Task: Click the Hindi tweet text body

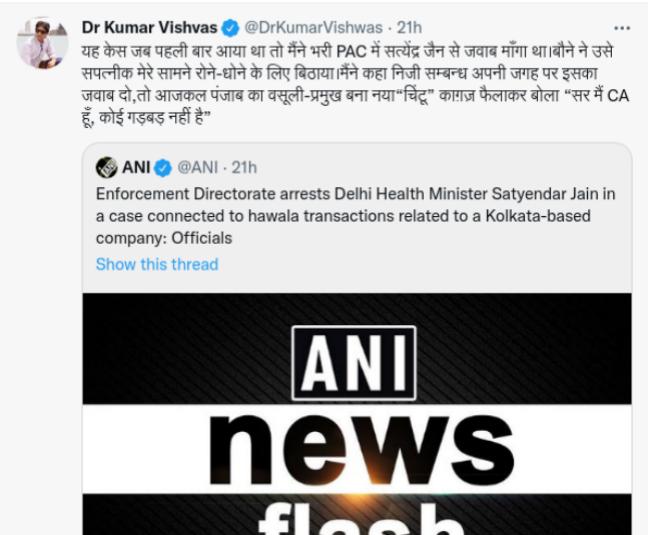Action: click(355, 84)
